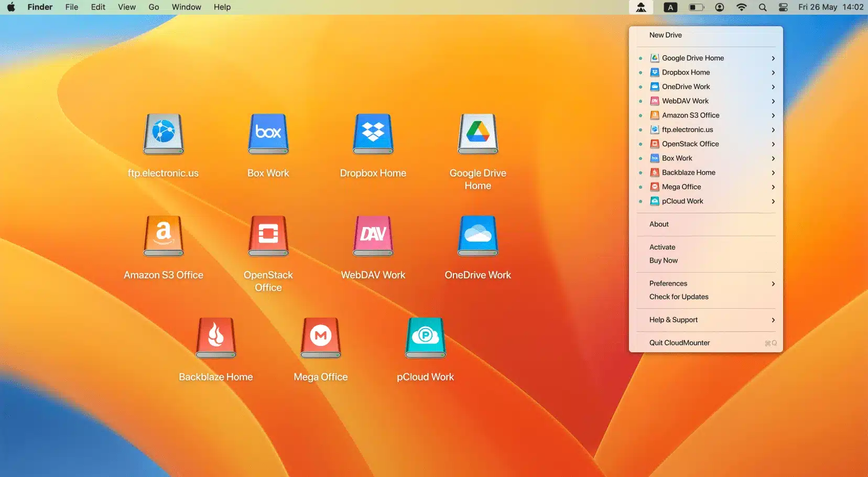
Task: Click the WebDAV Work desktop drive icon
Action: pyautogui.click(x=373, y=235)
